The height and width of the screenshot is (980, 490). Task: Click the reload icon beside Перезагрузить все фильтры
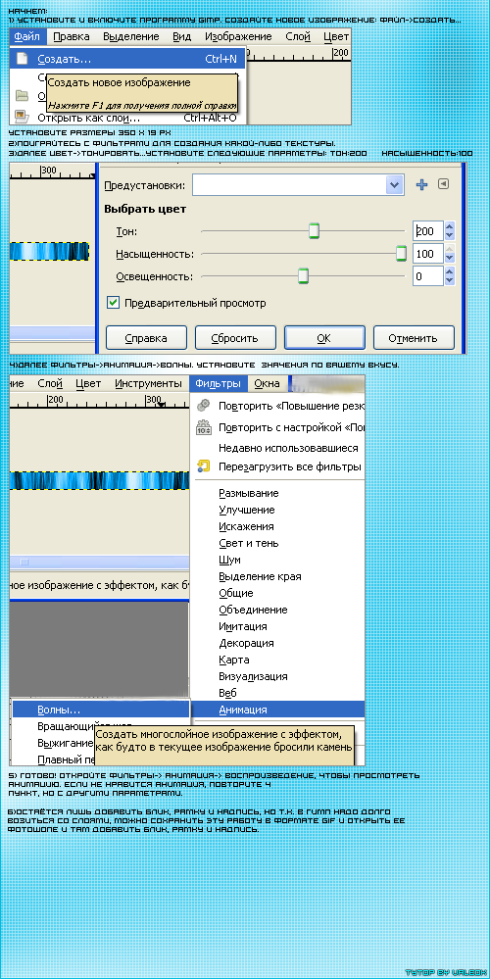(x=203, y=466)
